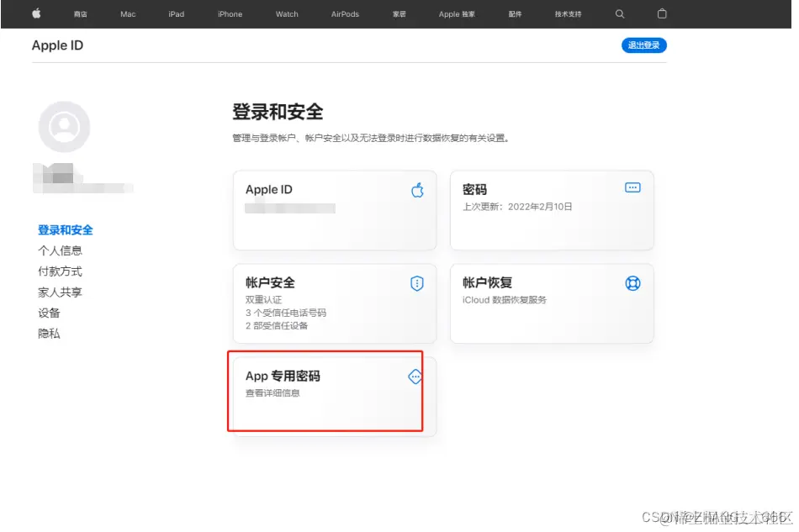Open the App 专用密码 card title

(283, 377)
